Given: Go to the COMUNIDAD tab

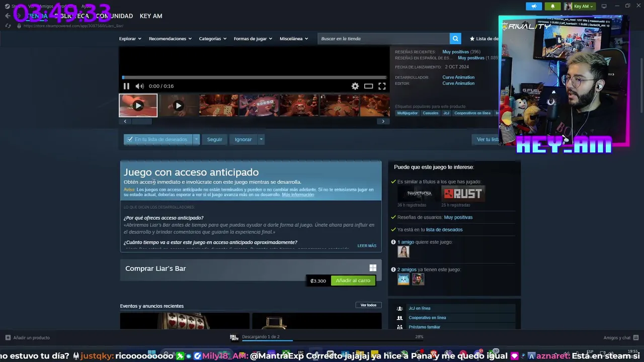Looking at the screenshot, I should (x=114, y=16).
